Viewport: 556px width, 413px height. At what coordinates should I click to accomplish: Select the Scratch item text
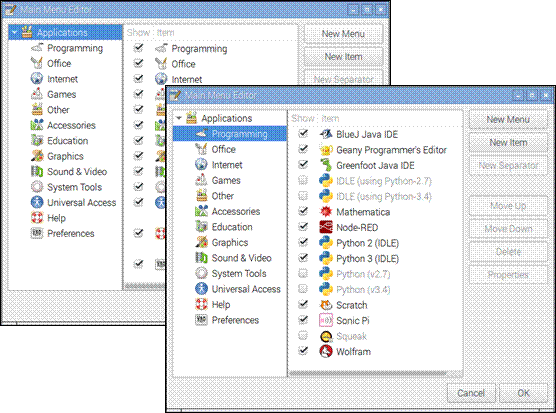pyautogui.click(x=352, y=305)
